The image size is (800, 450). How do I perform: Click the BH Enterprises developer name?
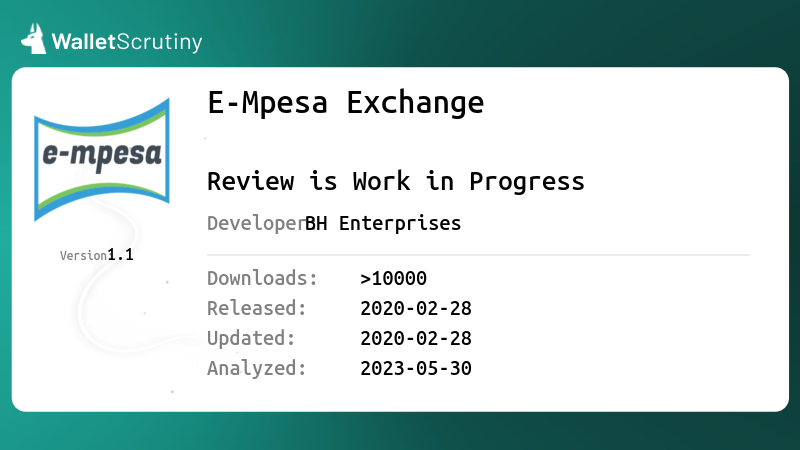pos(383,223)
